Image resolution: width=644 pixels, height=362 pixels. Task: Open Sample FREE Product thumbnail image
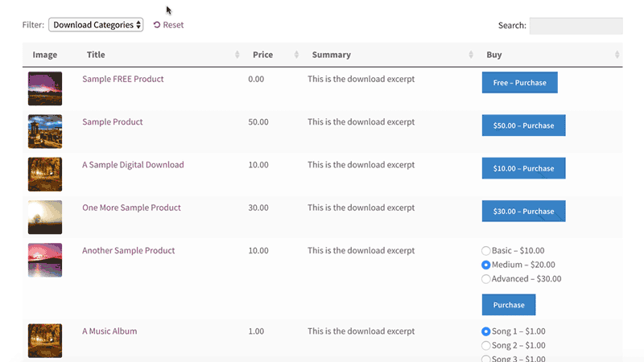click(45, 88)
